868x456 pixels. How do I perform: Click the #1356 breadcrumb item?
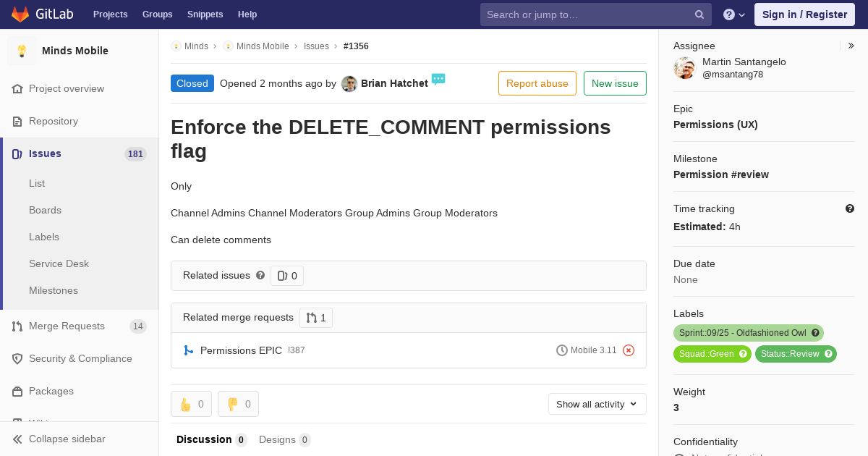coord(356,46)
